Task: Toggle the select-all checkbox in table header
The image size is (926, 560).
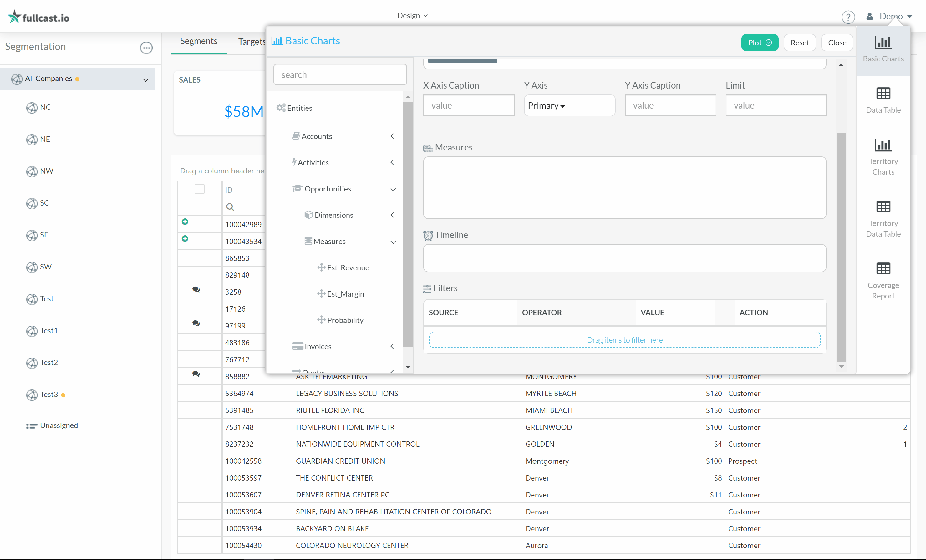Action: coord(200,189)
